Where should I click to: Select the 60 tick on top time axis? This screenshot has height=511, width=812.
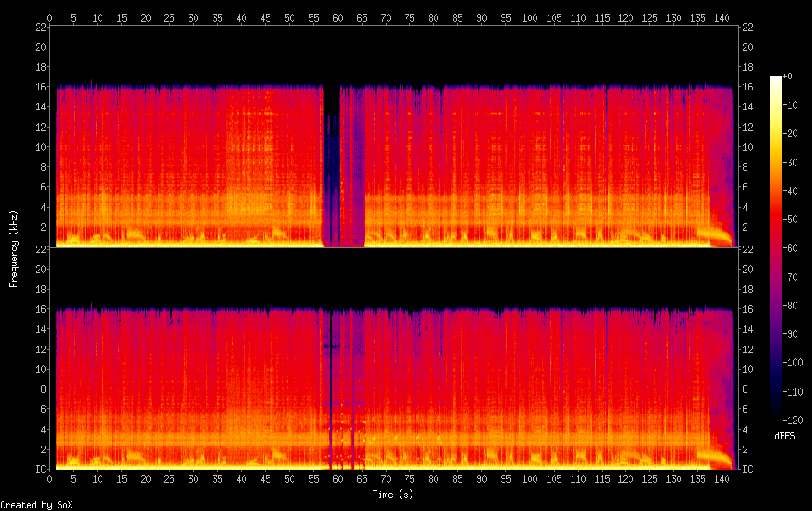coord(337,17)
